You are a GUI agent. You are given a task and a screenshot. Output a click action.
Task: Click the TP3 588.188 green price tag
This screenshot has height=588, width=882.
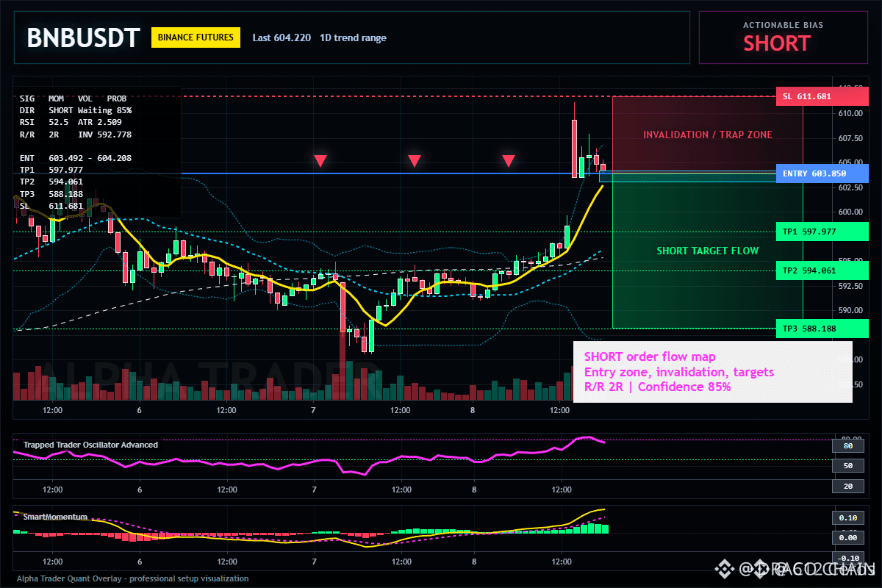tap(822, 329)
